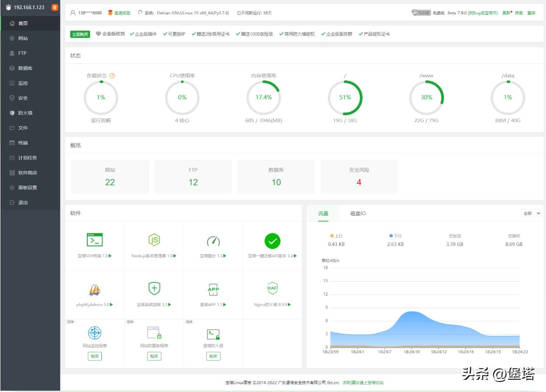
Task: Open the 安全风险 overview card
Action: [x=359, y=176]
